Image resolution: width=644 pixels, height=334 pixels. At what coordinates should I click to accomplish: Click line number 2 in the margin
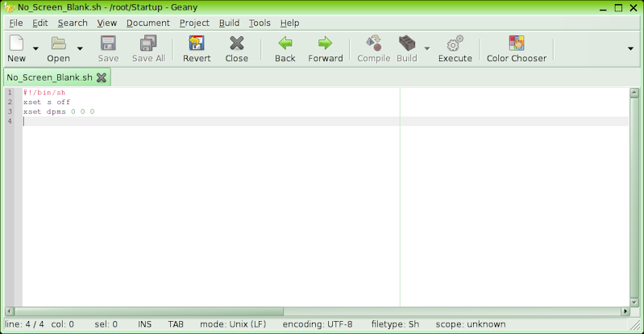click(x=10, y=102)
